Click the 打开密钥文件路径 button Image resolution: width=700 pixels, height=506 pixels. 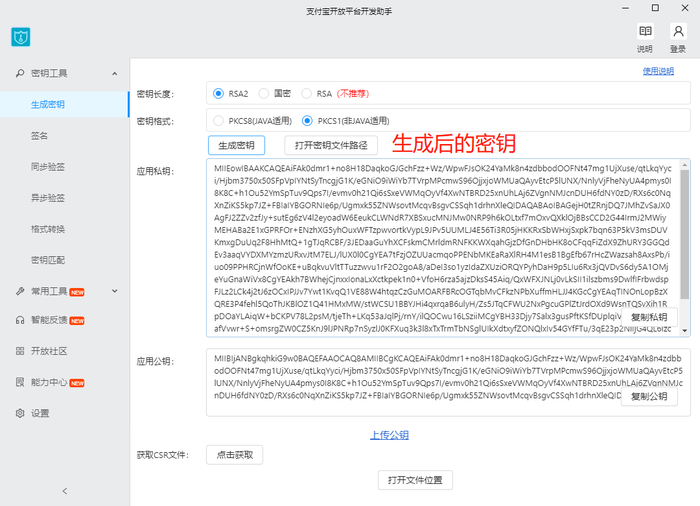click(331, 145)
